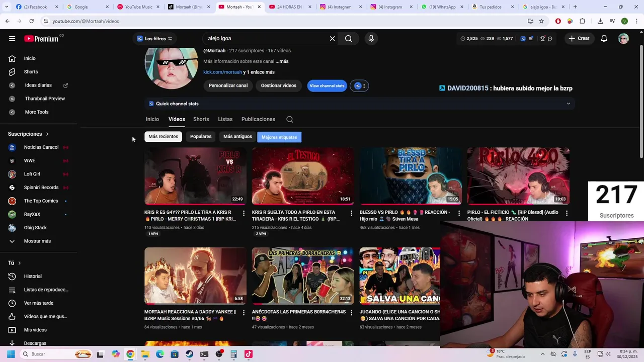Expand channel description with ...más
The image size is (644, 362).
click(282, 61)
